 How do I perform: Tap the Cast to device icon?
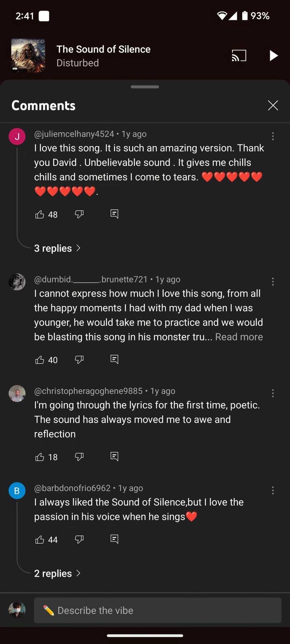tap(239, 56)
